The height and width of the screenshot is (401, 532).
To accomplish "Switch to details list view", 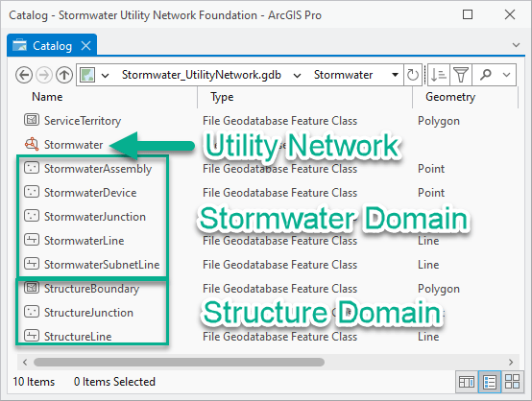I will pos(489,382).
